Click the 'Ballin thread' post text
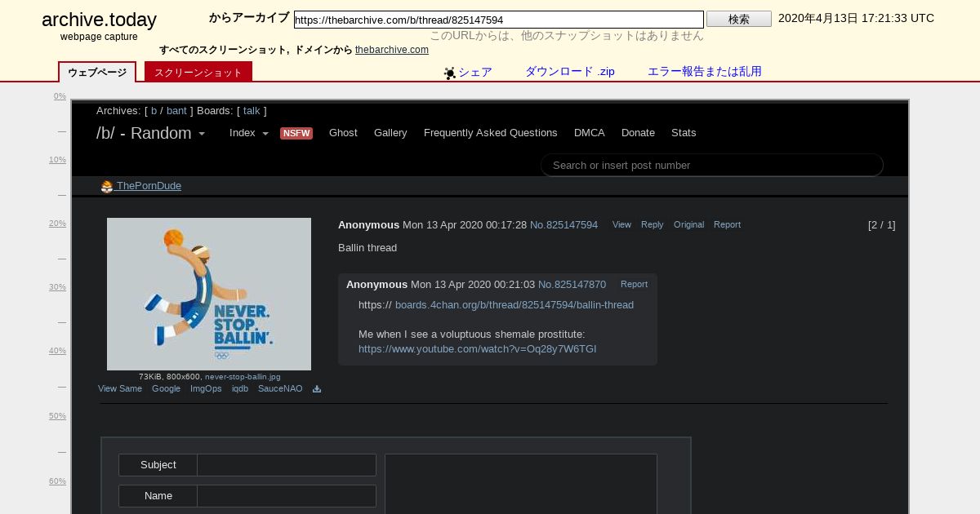The height and width of the screenshot is (514, 980). point(367,248)
